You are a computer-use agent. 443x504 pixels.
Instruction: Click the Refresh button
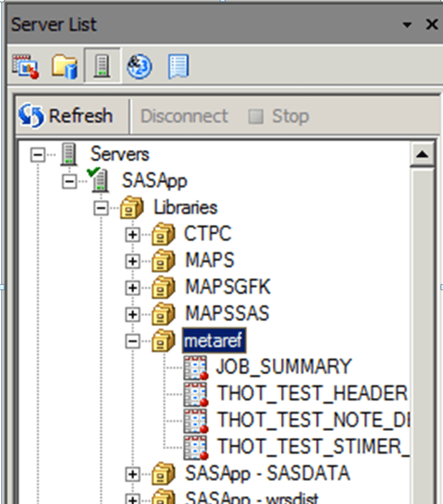click(65, 115)
